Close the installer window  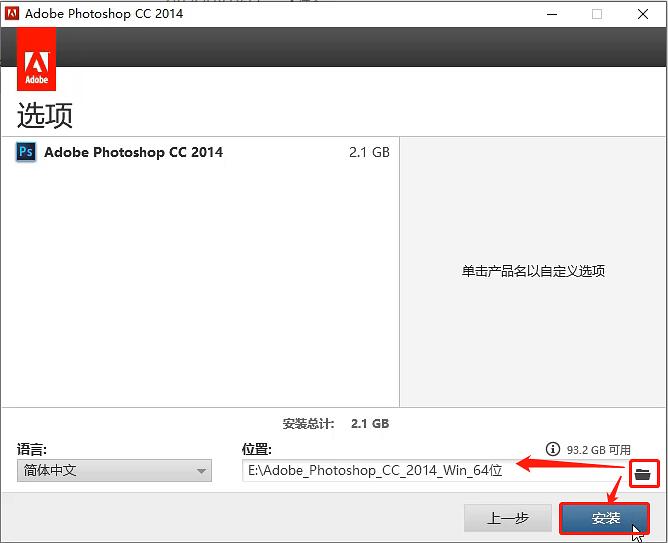click(x=643, y=14)
